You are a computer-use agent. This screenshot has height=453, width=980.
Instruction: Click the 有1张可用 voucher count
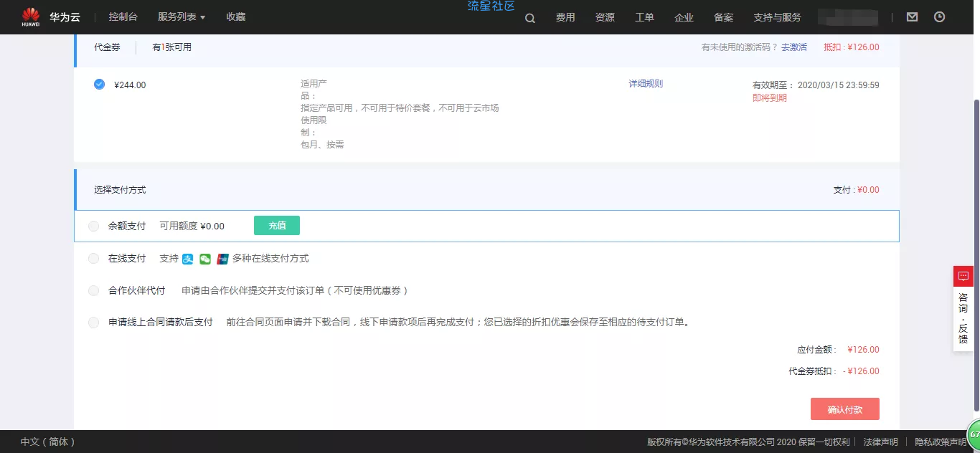click(x=171, y=47)
